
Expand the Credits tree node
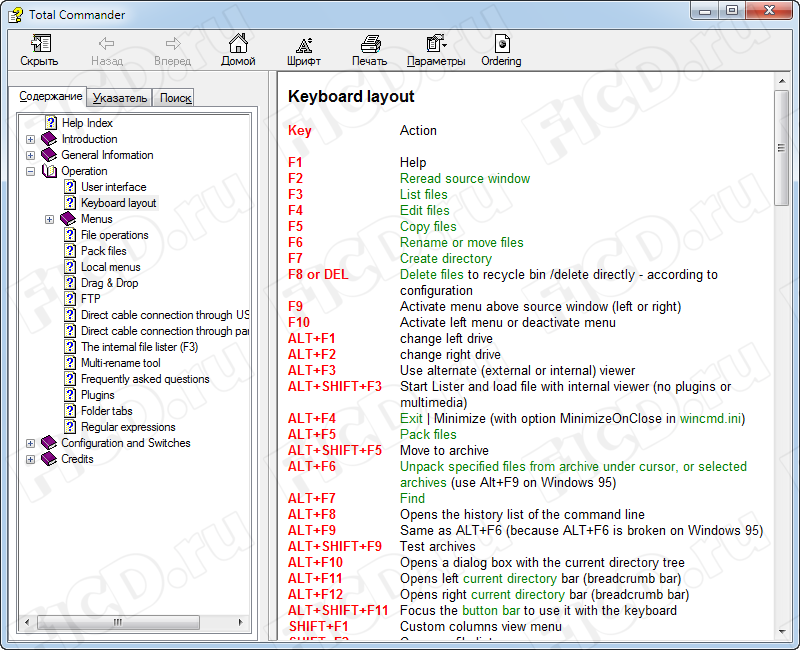pyautogui.click(x=31, y=459)
